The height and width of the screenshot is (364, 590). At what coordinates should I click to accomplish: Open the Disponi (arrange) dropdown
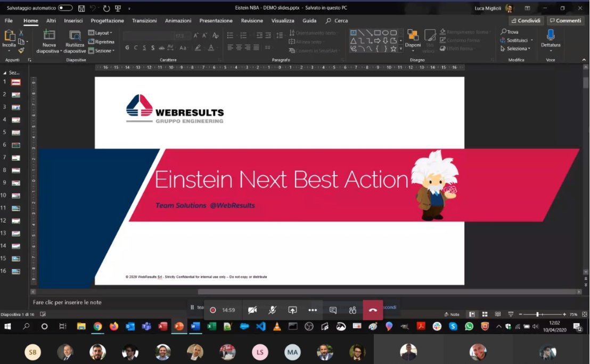pyautogui.click(x=413, y=39)
